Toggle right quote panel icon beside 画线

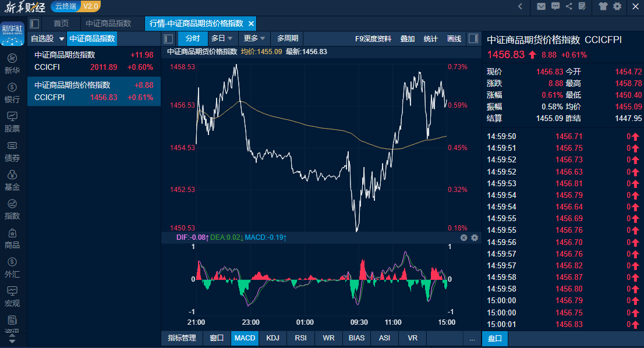tap(473, 38)
